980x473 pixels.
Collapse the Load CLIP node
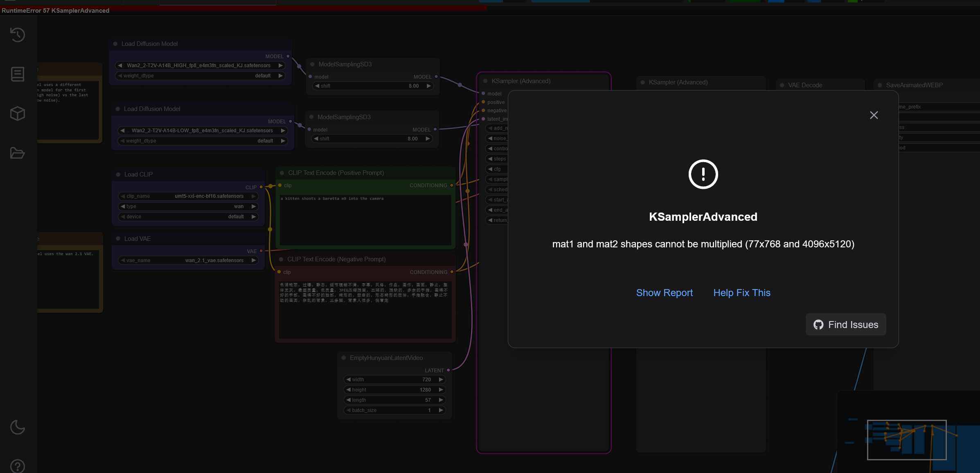pyautogui.click(x=118, y=174)
